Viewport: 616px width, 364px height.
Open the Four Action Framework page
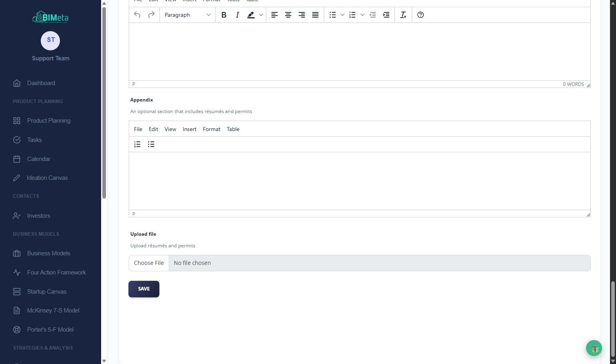point(56,273)
